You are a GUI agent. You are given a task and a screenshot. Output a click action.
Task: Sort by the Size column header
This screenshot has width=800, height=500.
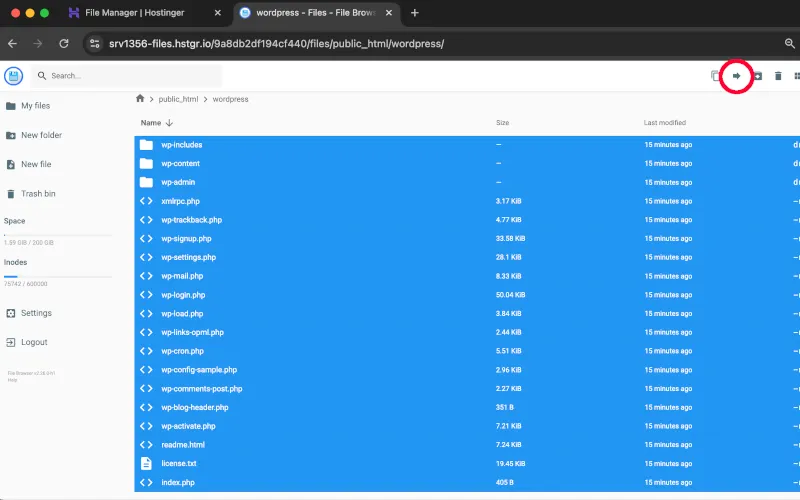(x=503, y=123)
